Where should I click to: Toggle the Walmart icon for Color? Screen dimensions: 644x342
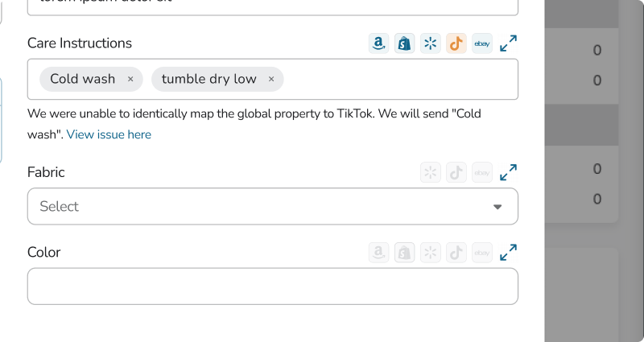pos(431,253)
